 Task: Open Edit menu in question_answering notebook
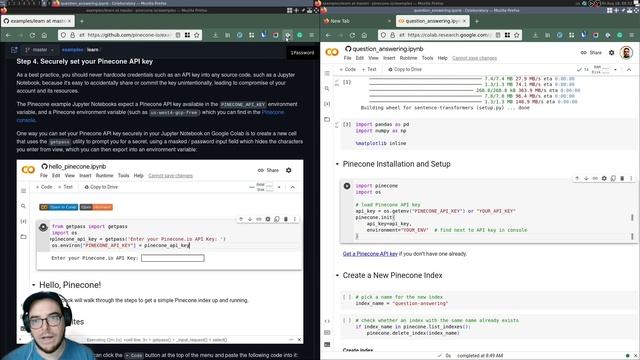point(360,58)
